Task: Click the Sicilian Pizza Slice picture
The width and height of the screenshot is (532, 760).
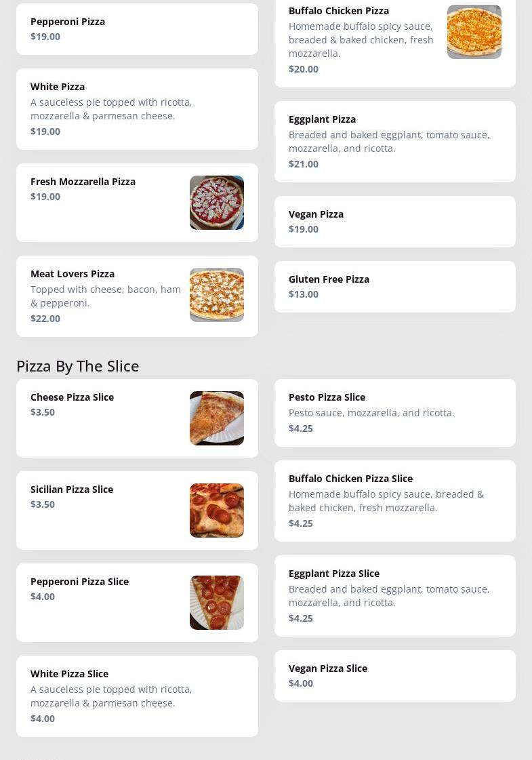Action: [216, 511]
